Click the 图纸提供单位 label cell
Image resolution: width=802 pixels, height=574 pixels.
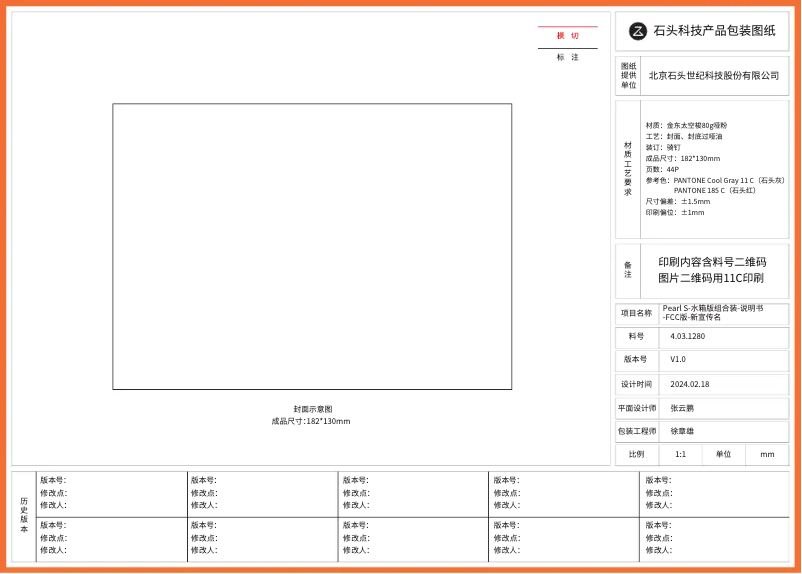pos(628,76)
